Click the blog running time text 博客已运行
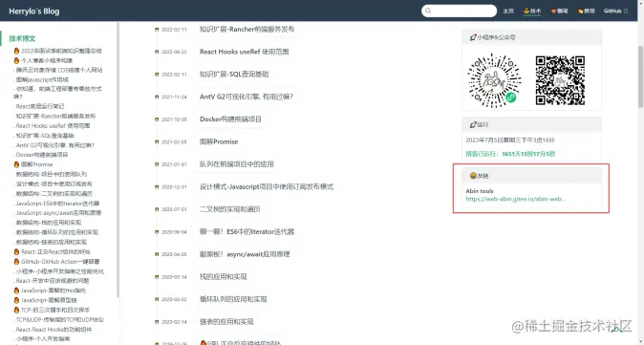This screenshot has width=644, height=345. click(x=510, y=154)
